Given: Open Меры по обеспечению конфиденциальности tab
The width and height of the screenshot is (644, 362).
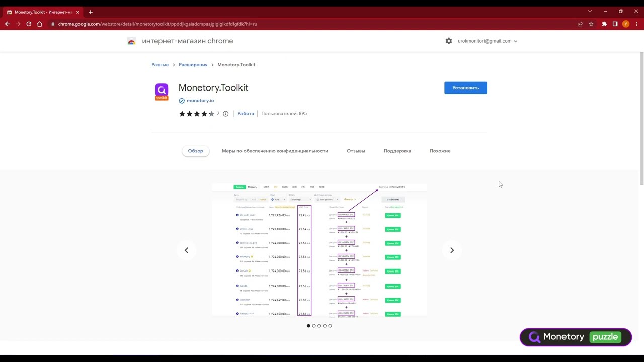Looking at the screenshot, I should point(275,151).
